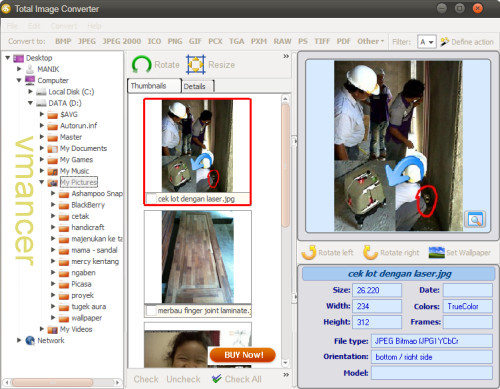500x389 pixels.
Task: Click the My Documents folder icon
Action: point(53,149)
